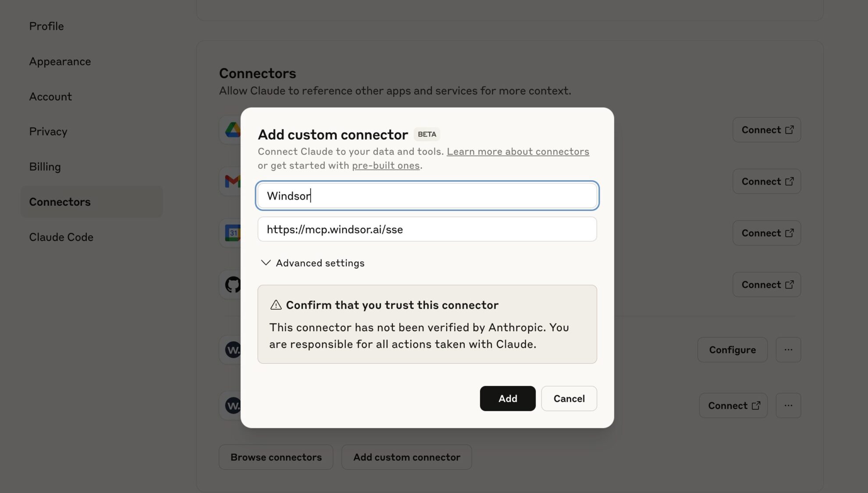Open the Learn more about connectors link
Screen dimensions: 868x493
tap(518, 151)
